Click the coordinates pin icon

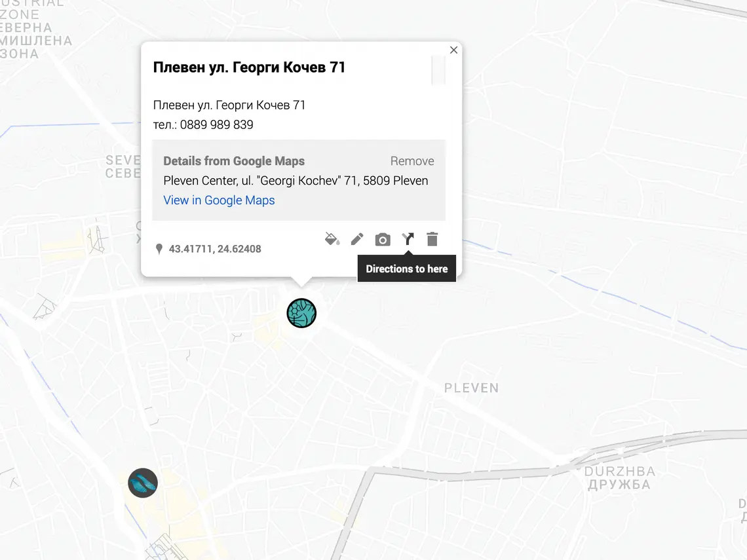click(159, 249)
